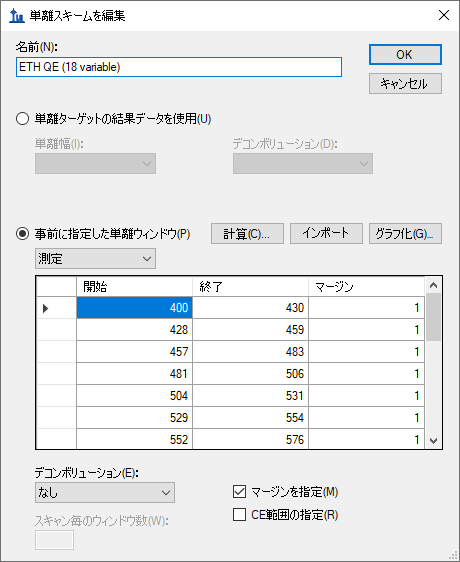The width and height of the screenshot is (460, 562).
Task: Click the scrollbar down arrow in the window table
Action: tap(433, 440)
